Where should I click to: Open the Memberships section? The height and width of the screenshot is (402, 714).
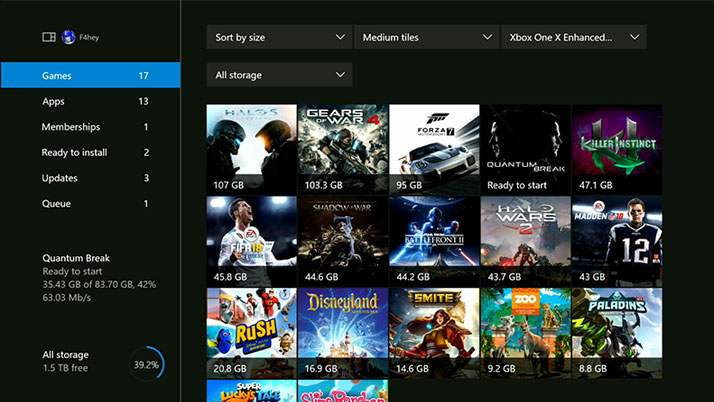90,127
